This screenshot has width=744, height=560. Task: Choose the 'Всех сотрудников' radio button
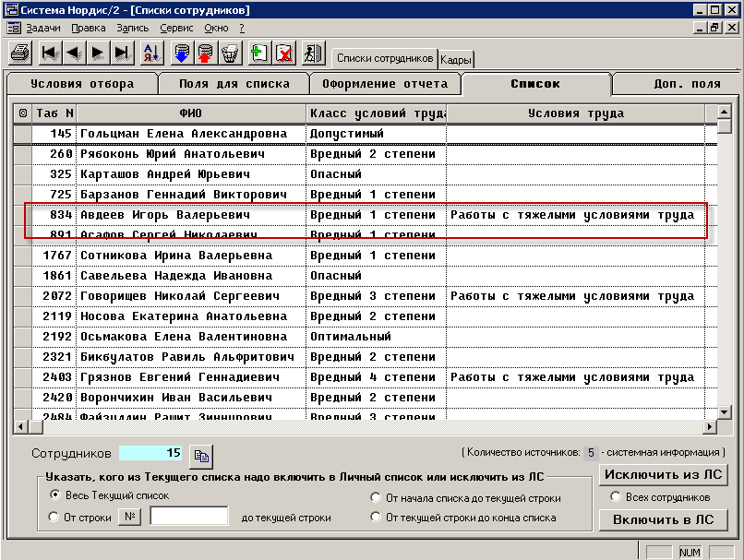[616, 497]
